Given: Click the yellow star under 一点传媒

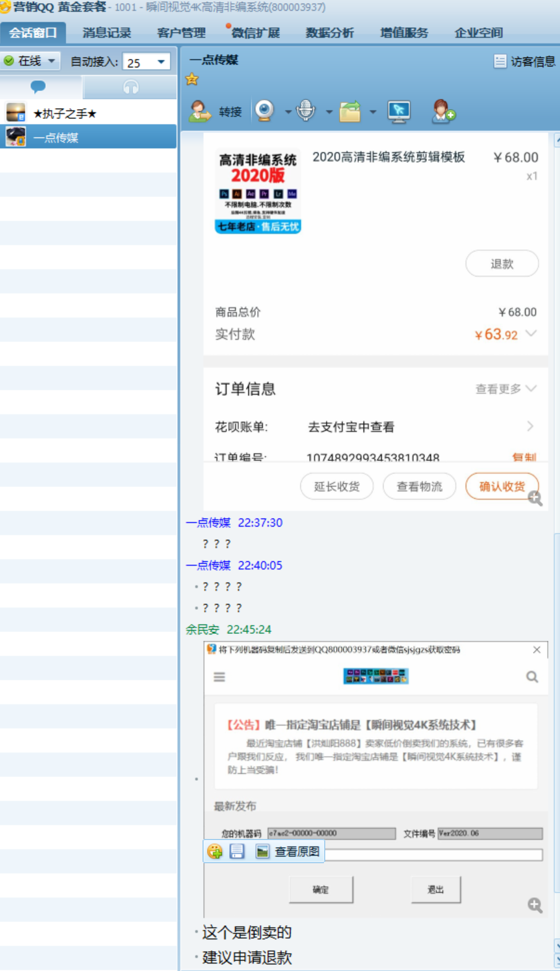Looking at the screenshot, I should pyautogui.click(x=192, y=79).
